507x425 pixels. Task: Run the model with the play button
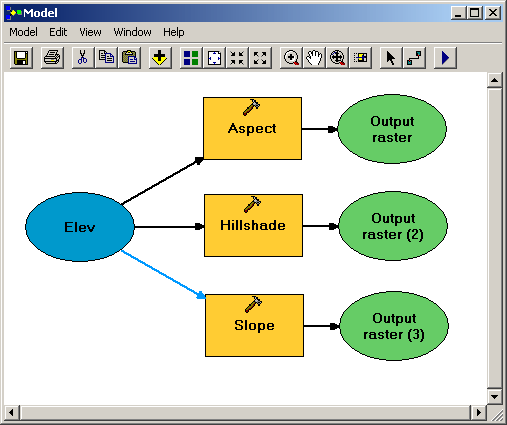[445, 58]
